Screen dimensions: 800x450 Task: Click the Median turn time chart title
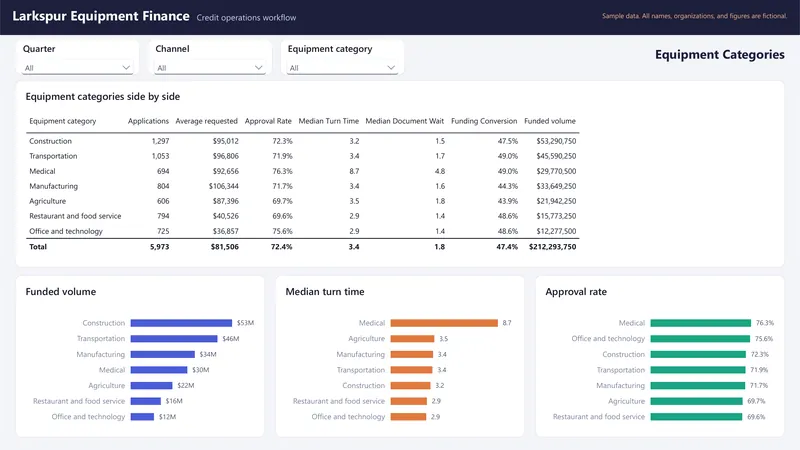click(x=325, y=292)
